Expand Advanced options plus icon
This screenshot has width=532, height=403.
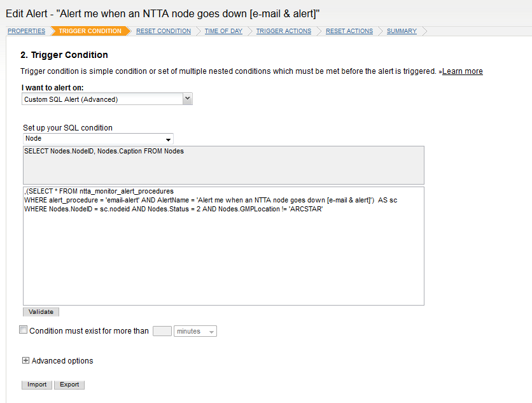click(25, 361)
